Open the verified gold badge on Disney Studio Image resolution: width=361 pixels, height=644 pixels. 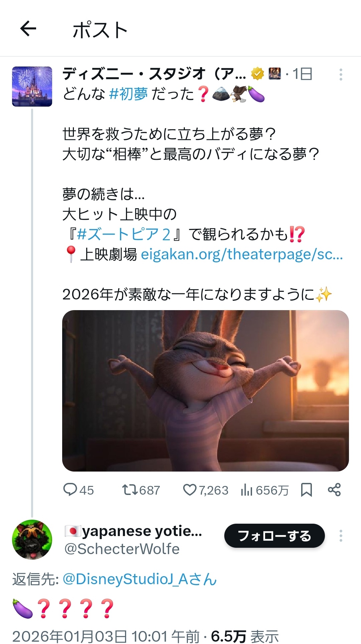pos(257,74)
